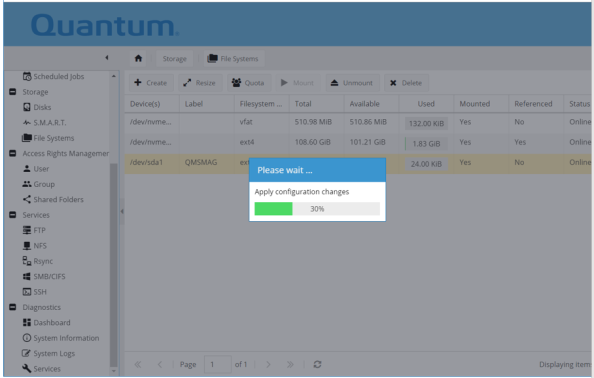Click the Delete button with X icon
The height and width of the screenshot is (378, 594).
pyautogui.click(x=406, y=83)
